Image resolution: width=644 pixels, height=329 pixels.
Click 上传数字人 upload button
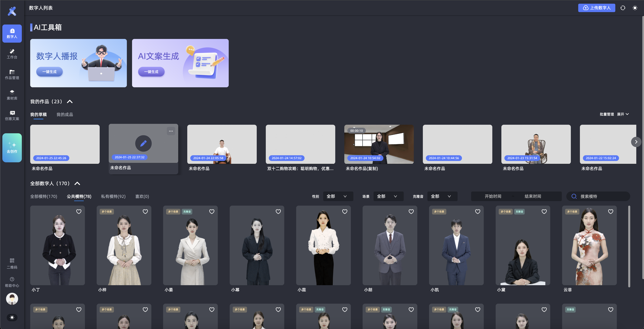(597, 8)
